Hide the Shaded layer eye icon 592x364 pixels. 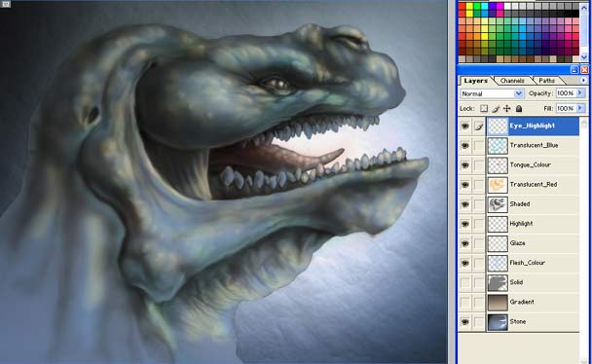464,204
